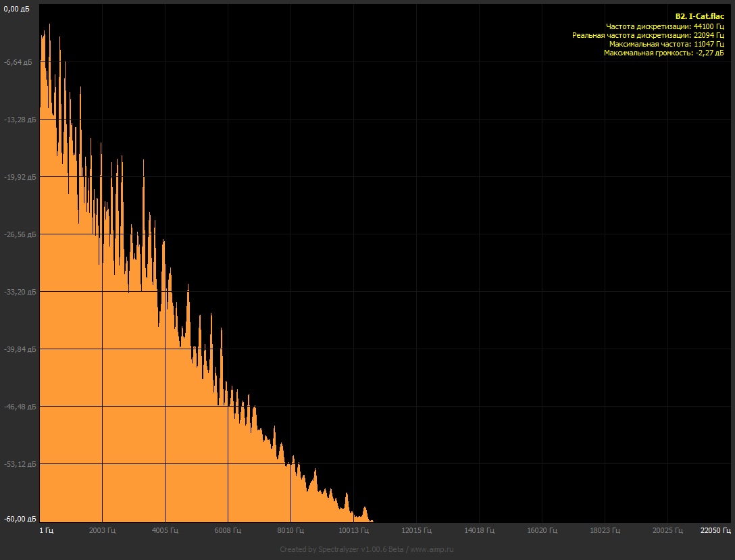This screenshot has width=735, height=560.
Task: Click the -60,00 дБ bottom axis label
Action: click(18, 519)
